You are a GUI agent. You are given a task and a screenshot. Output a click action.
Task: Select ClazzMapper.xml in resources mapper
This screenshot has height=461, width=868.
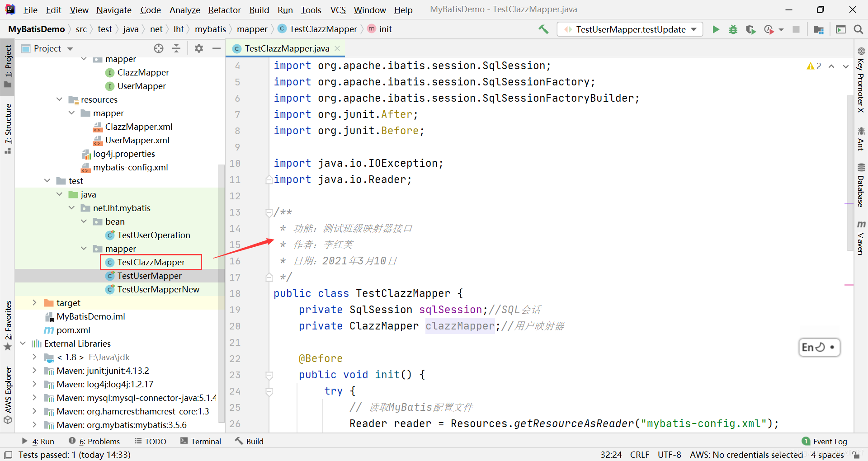(138, 127)
